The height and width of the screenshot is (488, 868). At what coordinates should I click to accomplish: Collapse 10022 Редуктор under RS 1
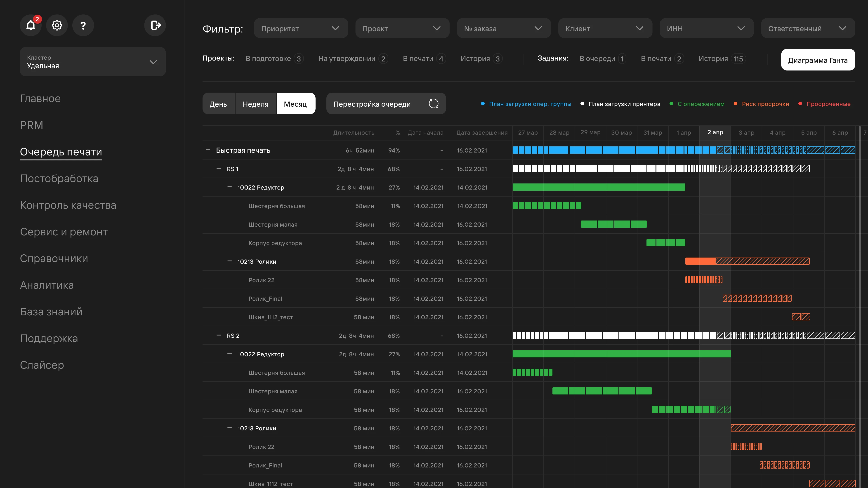point(229,187)
